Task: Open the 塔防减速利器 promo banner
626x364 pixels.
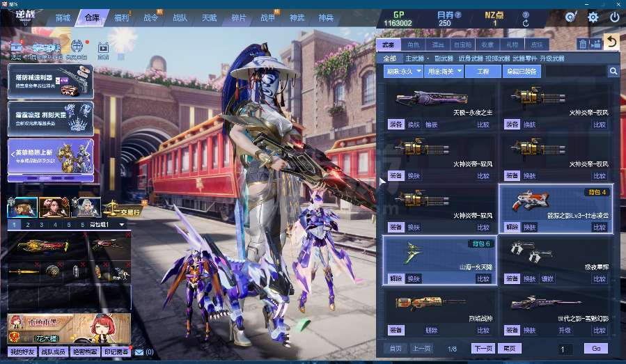Action: pyautogui.click(x=51, y=82)
